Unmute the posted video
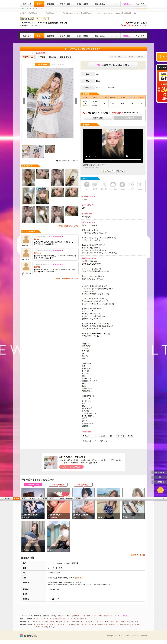The image size is (167, 644). (127, 156)
